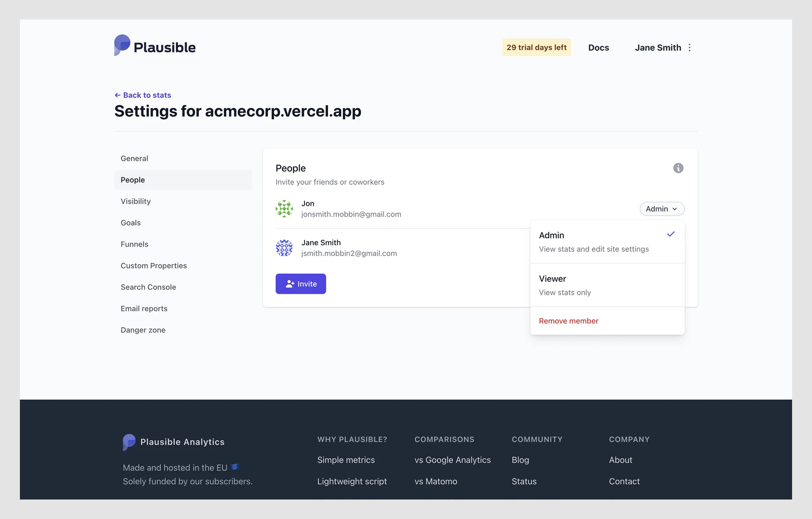
Task: Click the Jon member name
Action: coord(307,204)
